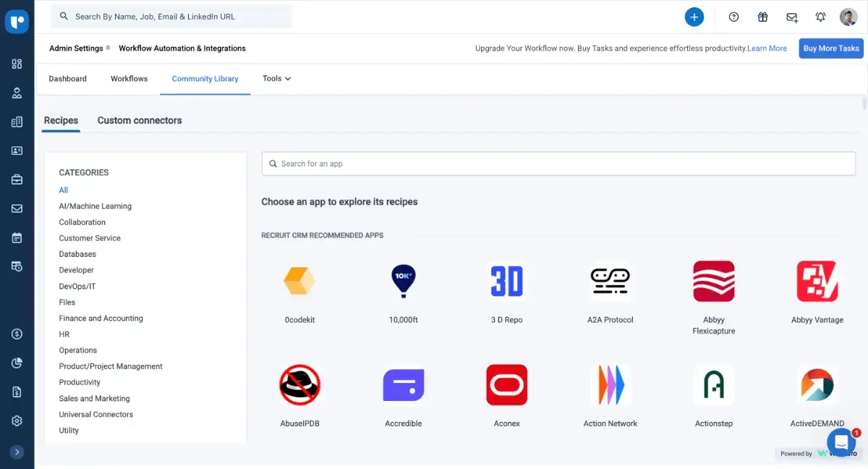This screenshot has height=469, width=868.
Task: Open the chat support bubble
Action: point(841,441)
